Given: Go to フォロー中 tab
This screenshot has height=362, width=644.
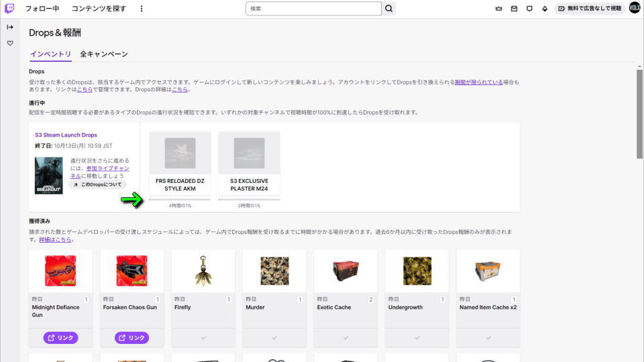Looking at the screenshot, I should tap(42, 9).
